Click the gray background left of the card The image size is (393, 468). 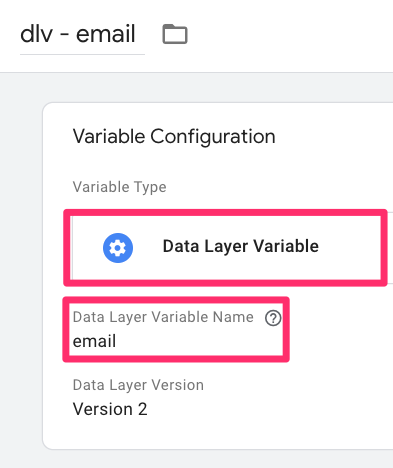click(x=21, y=267)
